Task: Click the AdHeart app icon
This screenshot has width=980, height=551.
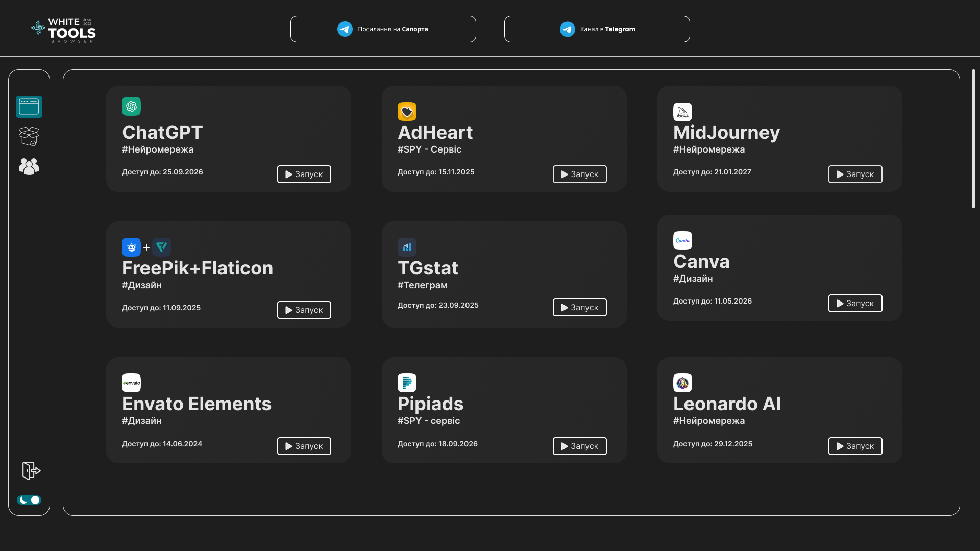Action: (x=406, y=112)
